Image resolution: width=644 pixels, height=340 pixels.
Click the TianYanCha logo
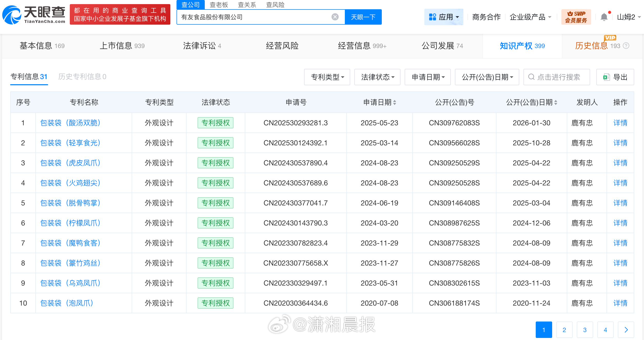click(34, 15)
